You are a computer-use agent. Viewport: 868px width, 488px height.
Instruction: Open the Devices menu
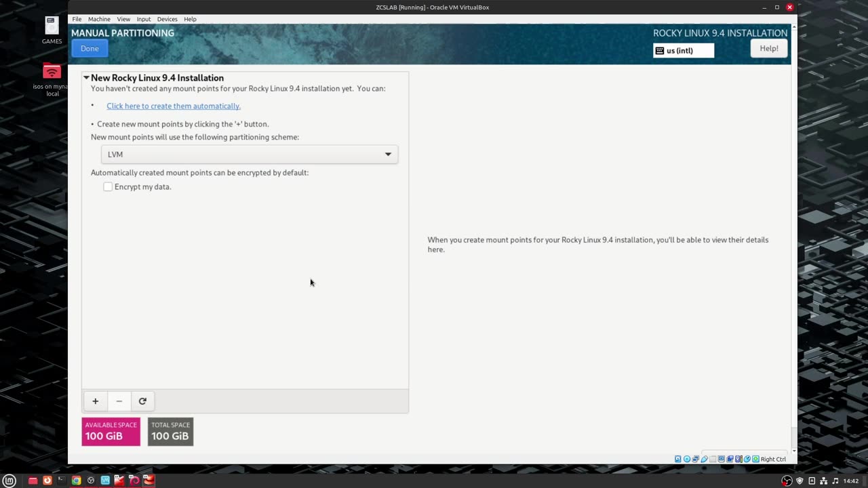(x=167, y=19)
